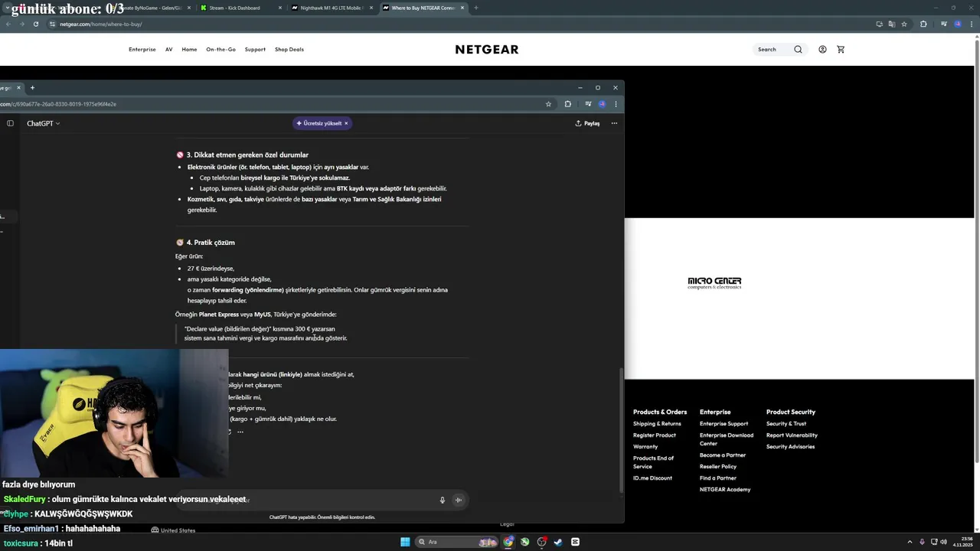Bookmark ChatGPT page with star icon
This screenshot has width=980, height=551.
[548, 104]
